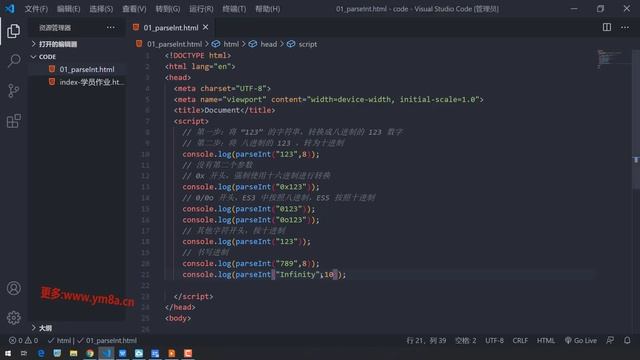Image resolution: width=640 pixels, height=360 pixels.
Task: Change indentation 空格: 2 in status bar
Action: (x=465, y=340)
